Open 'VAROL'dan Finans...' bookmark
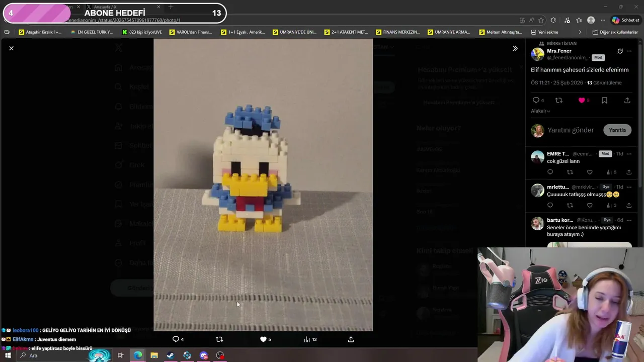This screenshot has height=362, width=644. pos(191,32)
